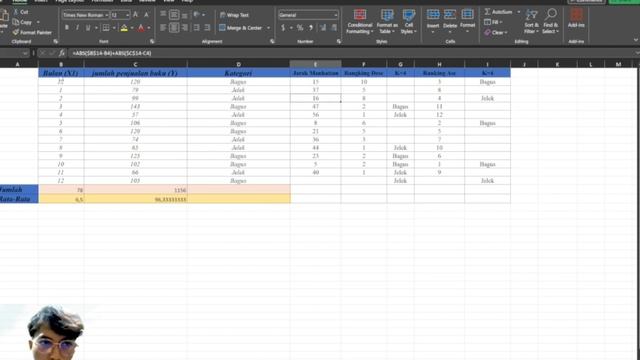Click the Insert Function fx icon
The height and width of the screenshot is (360, 640).
coord(62,53)
